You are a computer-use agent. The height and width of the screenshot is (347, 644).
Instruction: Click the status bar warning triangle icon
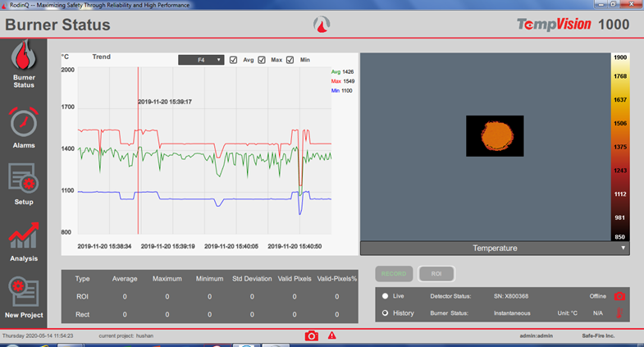(x=332, y=336)
